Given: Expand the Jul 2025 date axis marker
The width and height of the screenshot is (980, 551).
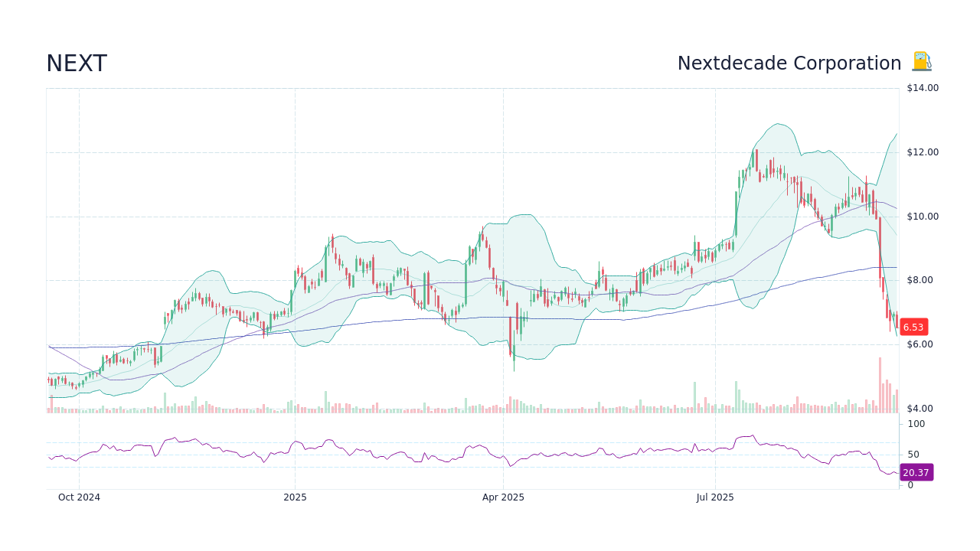Looking at the screenshot, I should point(716,497).
